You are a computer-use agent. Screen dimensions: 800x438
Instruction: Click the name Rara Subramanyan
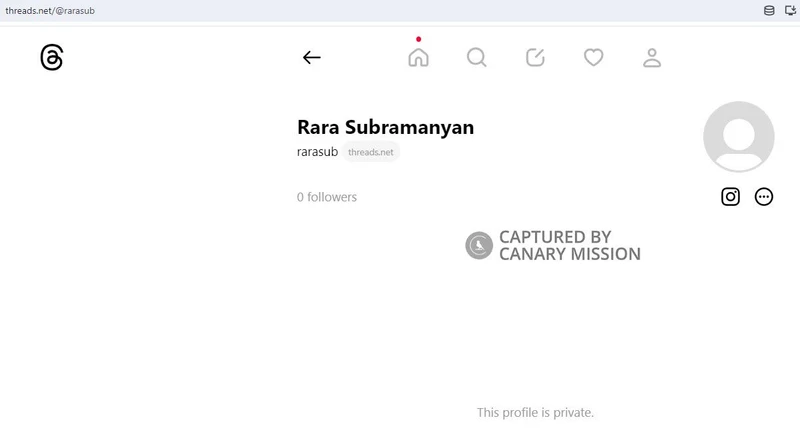(385, 127)
